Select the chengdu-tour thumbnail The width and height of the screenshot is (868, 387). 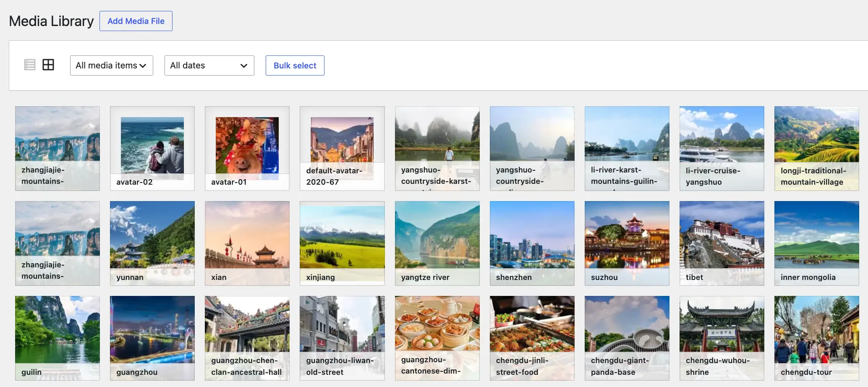tap(817, 338)
